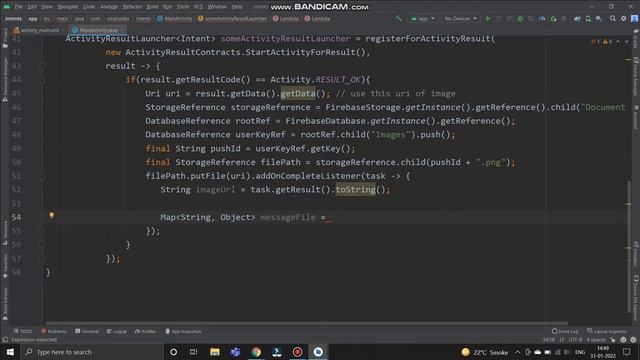Open the Layout Inspector panel

tap(607, 331)
